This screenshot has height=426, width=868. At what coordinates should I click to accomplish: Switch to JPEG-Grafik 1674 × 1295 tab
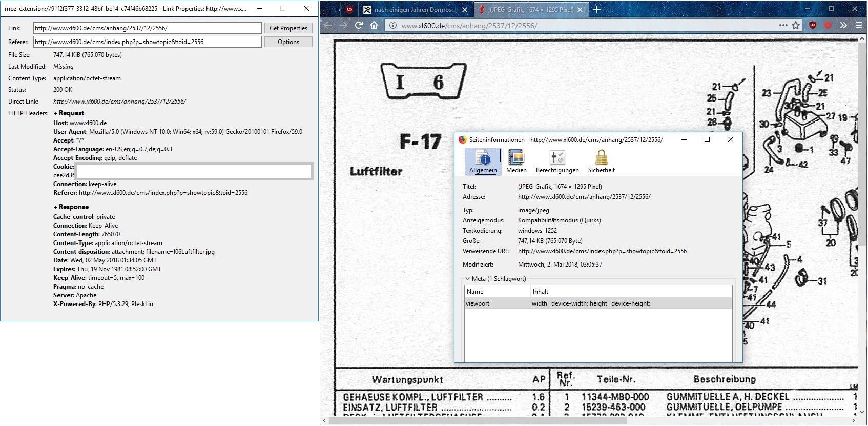coord(531,10)
